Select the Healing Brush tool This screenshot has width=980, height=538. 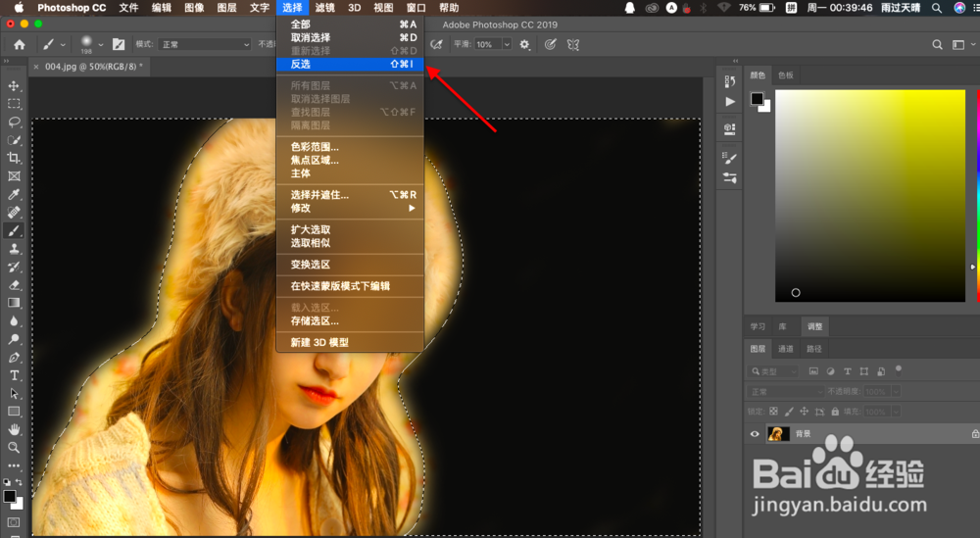pos(14,213)
